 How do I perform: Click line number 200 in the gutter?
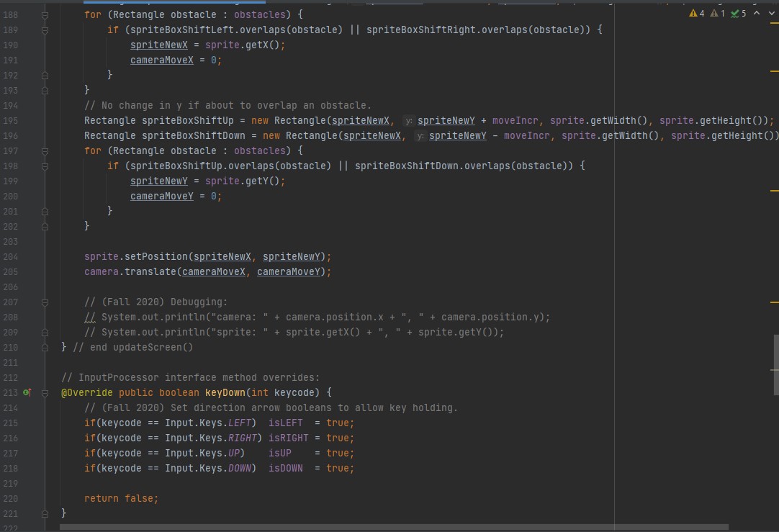[x=11, y=196]
